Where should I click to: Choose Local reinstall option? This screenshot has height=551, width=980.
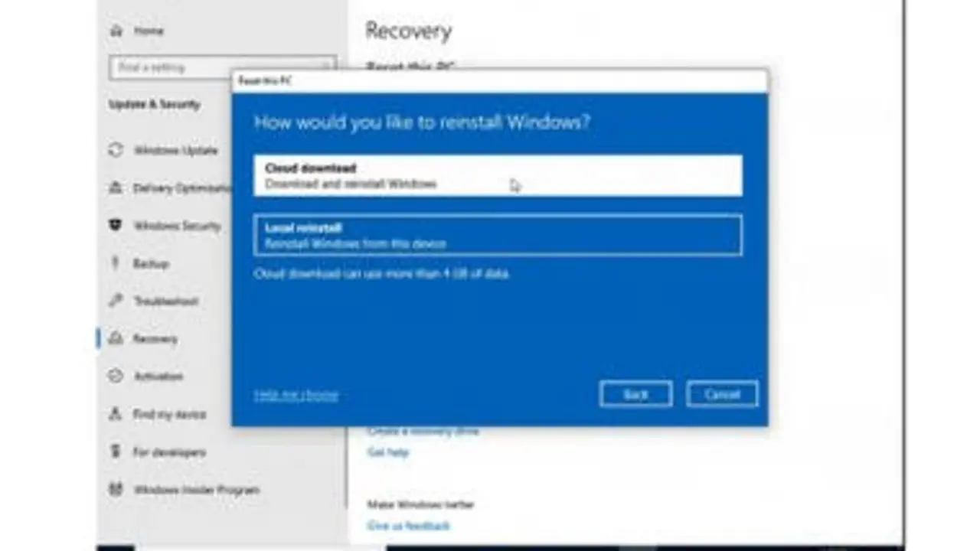498,235
